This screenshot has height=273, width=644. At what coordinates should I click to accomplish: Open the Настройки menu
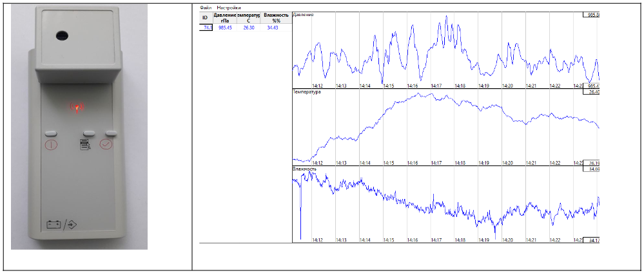click(228, 8)
